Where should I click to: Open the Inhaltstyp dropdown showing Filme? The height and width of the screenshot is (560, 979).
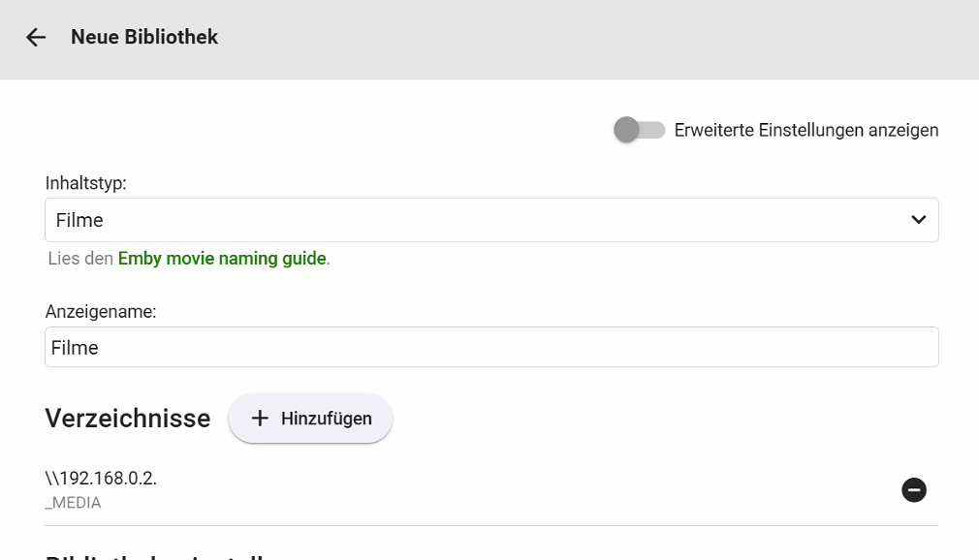click(x=475, y=220)
